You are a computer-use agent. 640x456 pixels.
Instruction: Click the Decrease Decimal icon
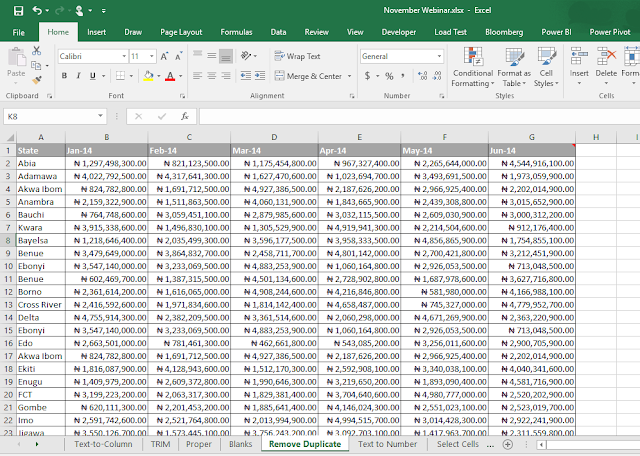click(x=437, y=76)
